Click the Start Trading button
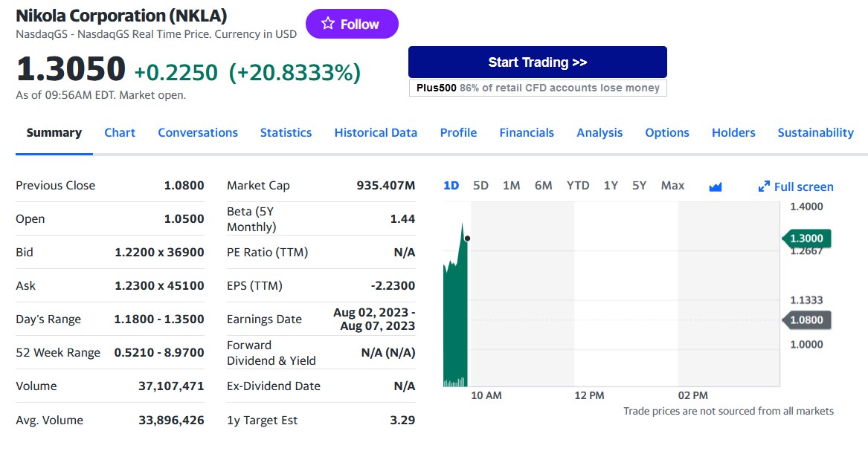The image size is (868, 451). click(537, 62)
